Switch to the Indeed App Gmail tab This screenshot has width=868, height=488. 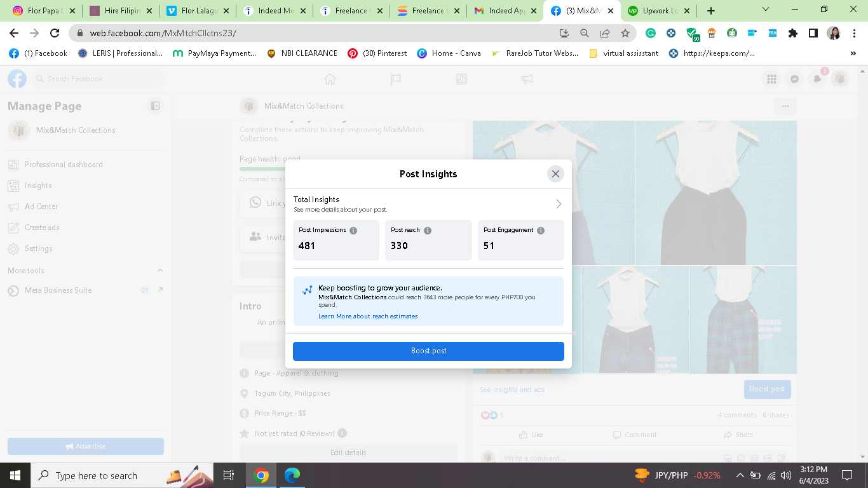505,11
